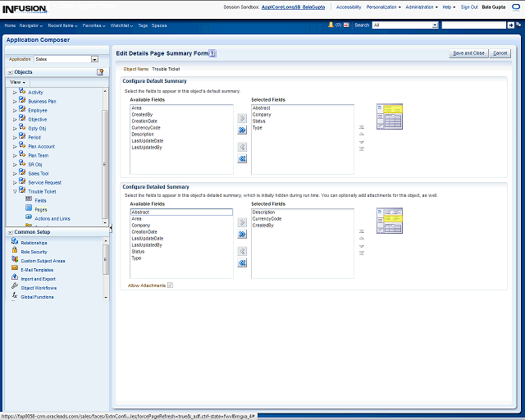Select Pages under Trouble Ticket
525x420 pixels.
[41, 209]
